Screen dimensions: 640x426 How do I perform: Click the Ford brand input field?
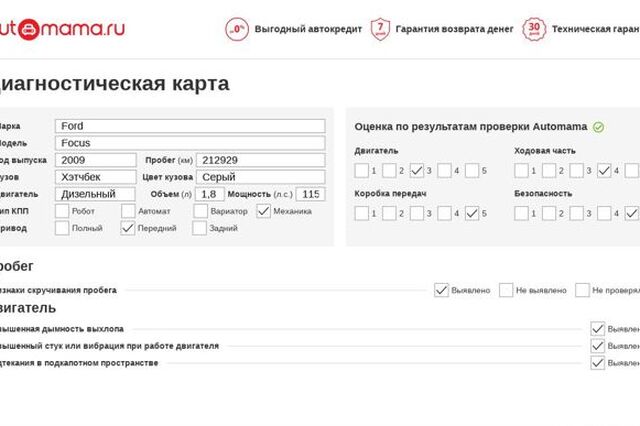click(190, 126)
